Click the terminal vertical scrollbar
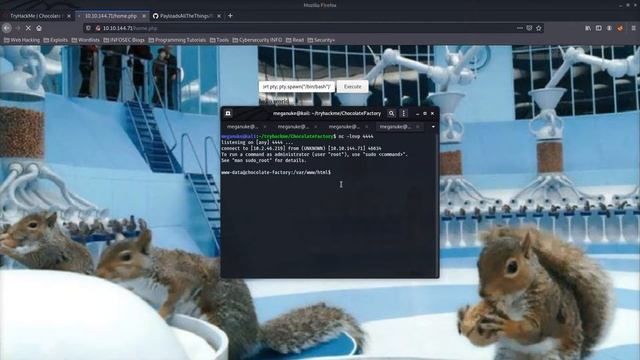640x360 pixels. (438, 204)
